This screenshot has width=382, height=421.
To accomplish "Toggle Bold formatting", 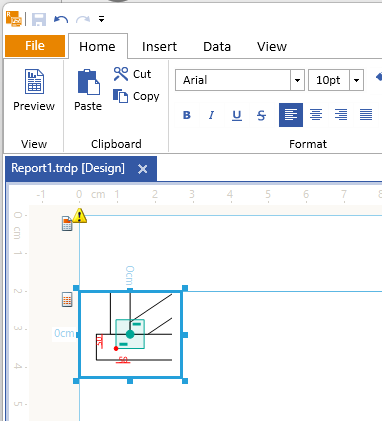I will point(187,115).
